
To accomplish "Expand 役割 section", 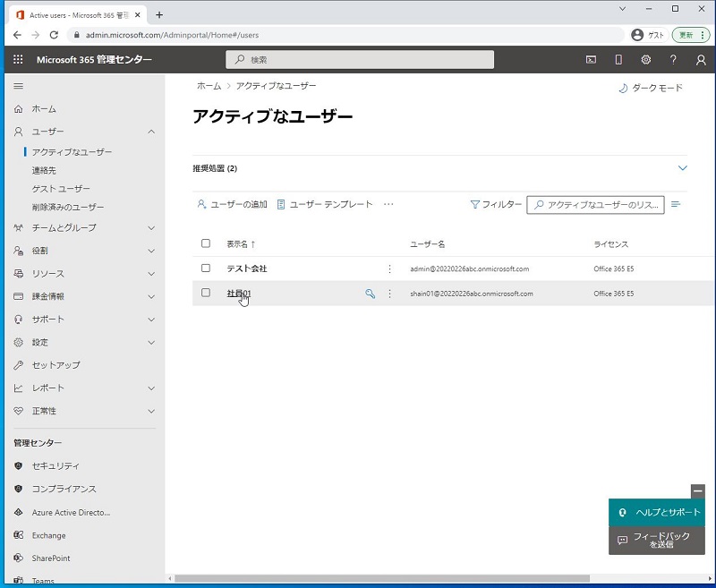I will [x=151, y=251].
